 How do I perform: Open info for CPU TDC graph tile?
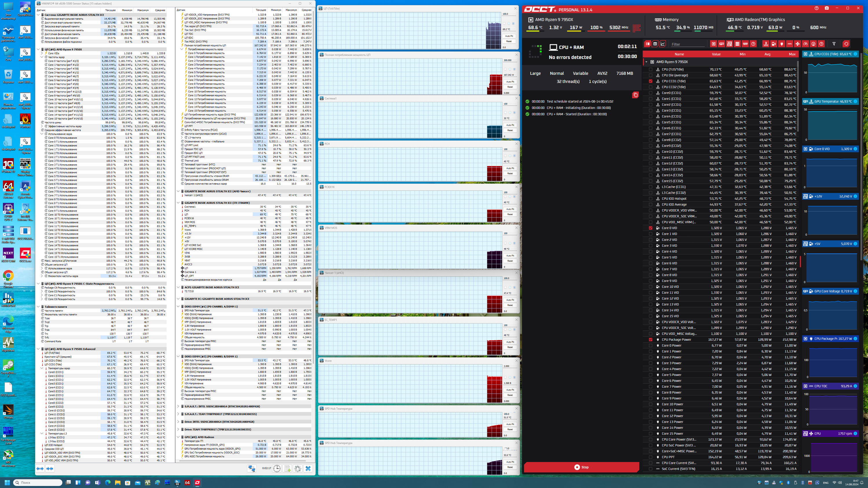tap(855, 386)
